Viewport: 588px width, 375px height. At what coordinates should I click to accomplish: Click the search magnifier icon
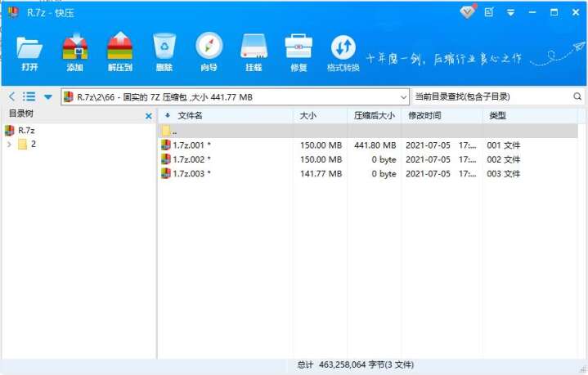577,96
